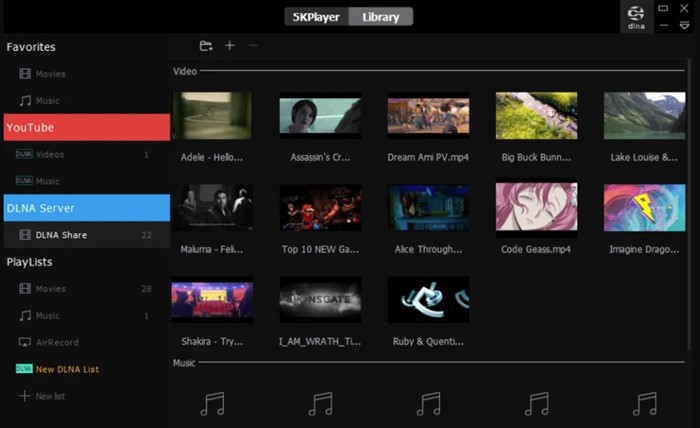
Task: Select the Maluma - Feli... thumbnail
Action: 212,208
